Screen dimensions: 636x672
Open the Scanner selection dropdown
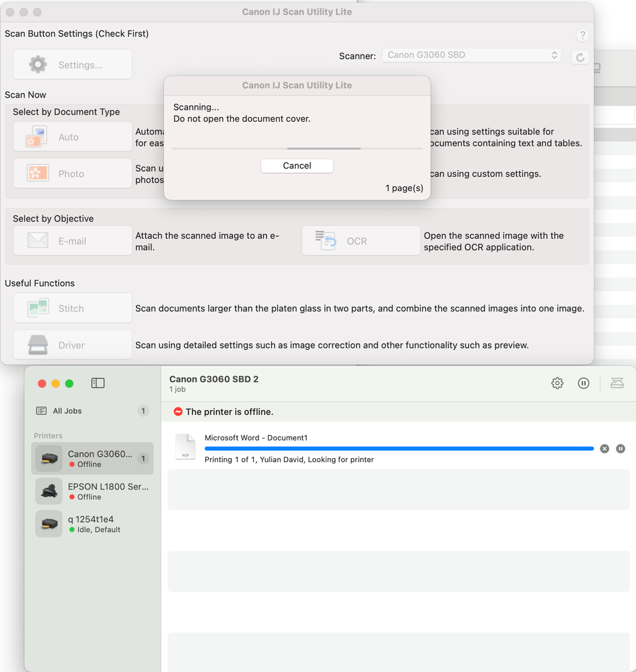[471, 56]
